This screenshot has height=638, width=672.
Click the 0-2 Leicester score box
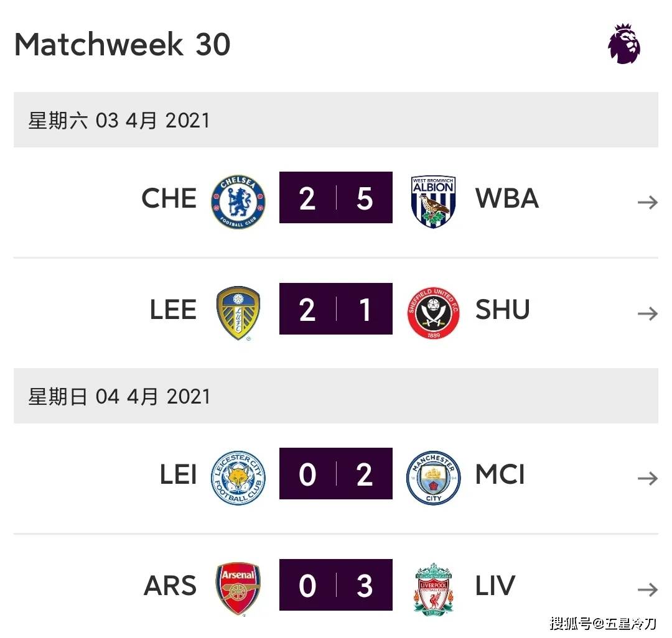(x=335, y=474)
